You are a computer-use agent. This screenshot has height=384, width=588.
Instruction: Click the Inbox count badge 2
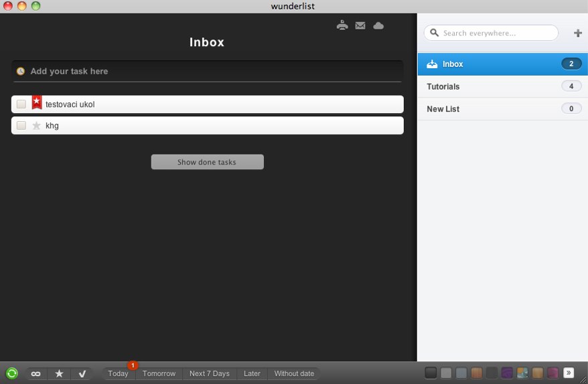[x=571, y=64]
